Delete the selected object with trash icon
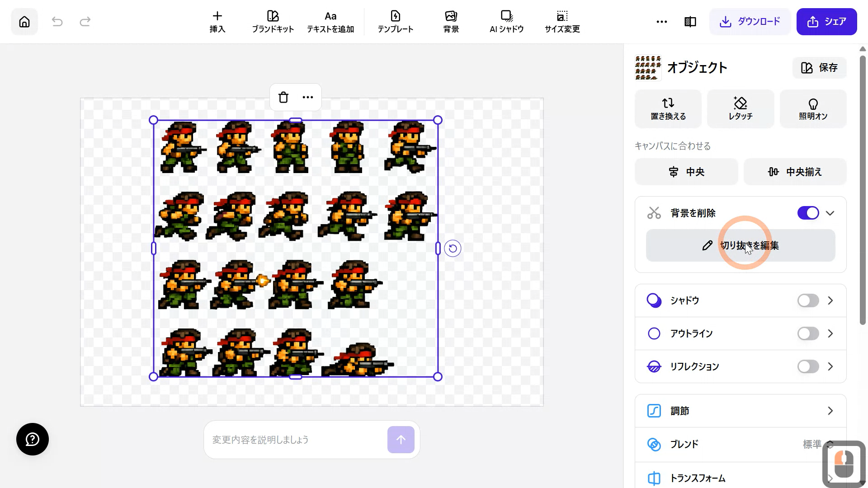The image size is (868, 488). 283,97
